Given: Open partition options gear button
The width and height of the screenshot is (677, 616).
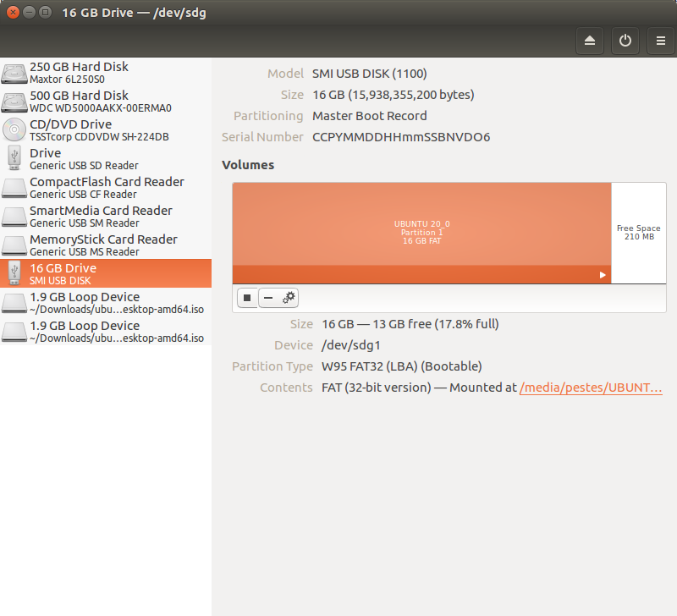Looking at the screenshot, I should click(x=289, y=298).
